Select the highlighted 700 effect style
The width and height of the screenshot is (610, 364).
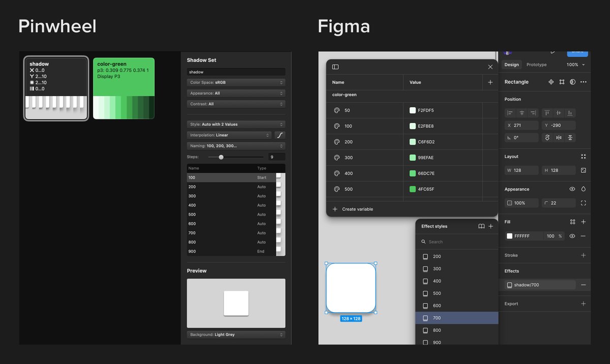[x=456, y=318]
